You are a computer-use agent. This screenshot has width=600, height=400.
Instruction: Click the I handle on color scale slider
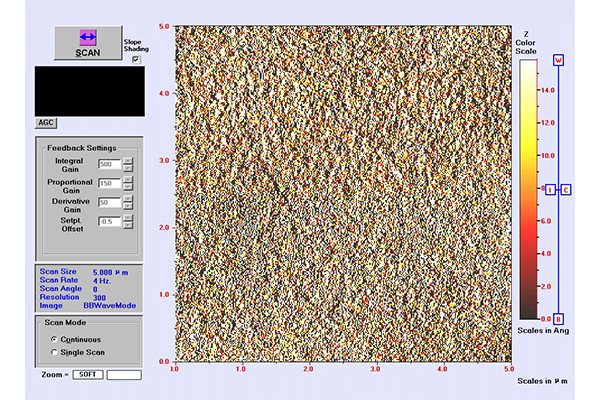[x=550, y=190]
